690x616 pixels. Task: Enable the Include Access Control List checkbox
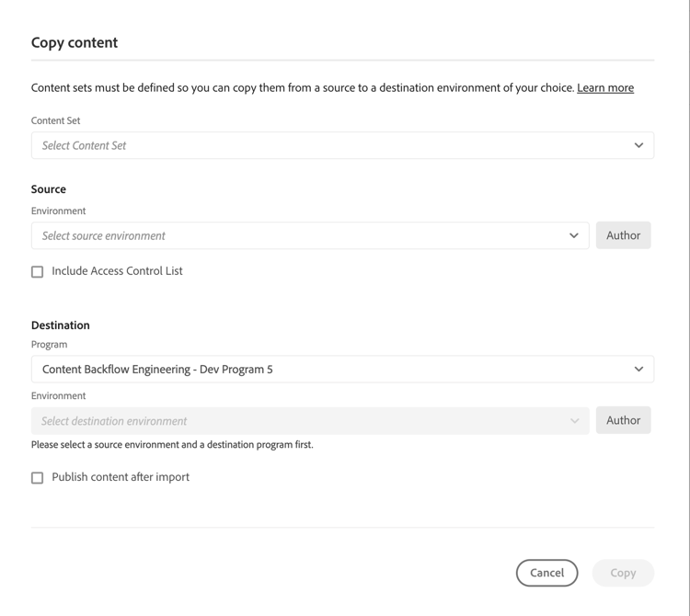click(38, 272)
